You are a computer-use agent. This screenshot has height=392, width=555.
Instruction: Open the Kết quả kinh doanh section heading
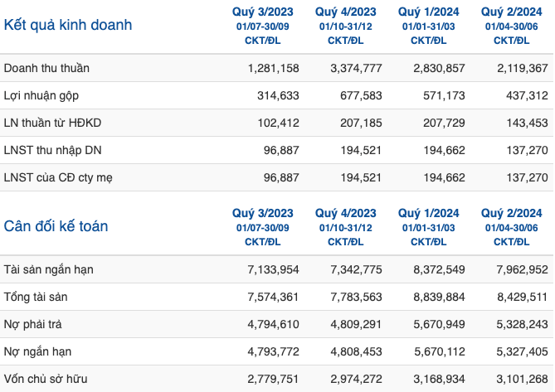pyautogui.click(x=68, y=25)
